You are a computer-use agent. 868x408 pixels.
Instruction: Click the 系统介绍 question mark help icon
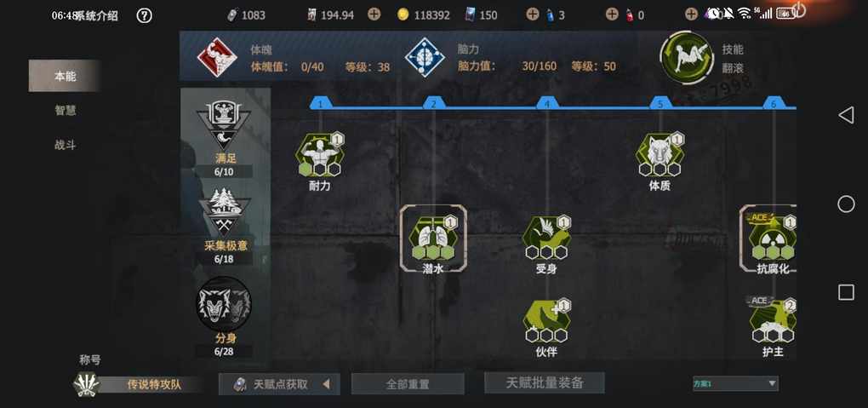144,15
